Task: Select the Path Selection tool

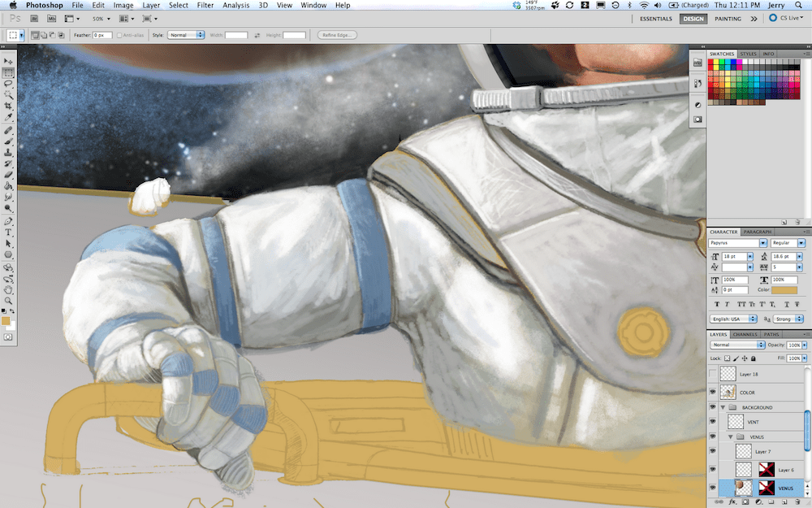Action: [8, 244]
